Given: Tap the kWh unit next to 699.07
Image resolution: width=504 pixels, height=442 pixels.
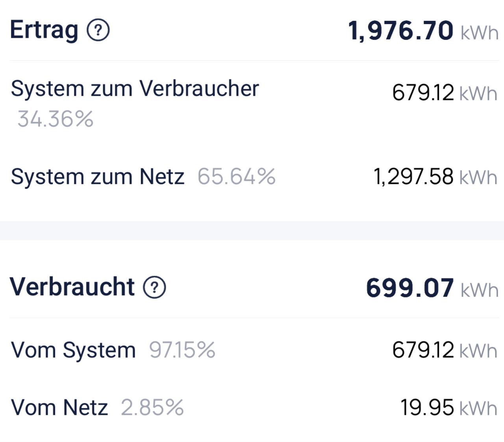Looking at the screenshot, I should tap(479, 290).
